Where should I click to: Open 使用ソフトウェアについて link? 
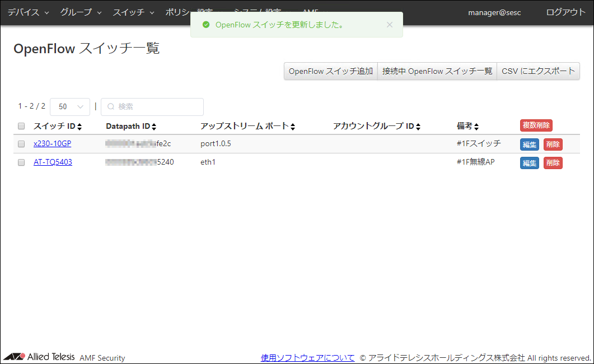307,358
